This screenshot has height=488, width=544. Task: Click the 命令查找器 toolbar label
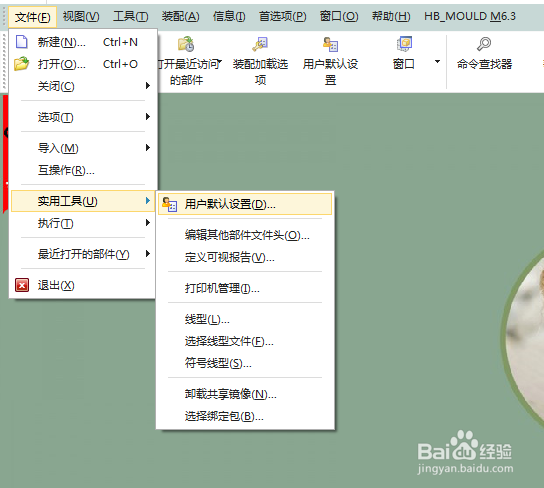[x=484, y=64]
